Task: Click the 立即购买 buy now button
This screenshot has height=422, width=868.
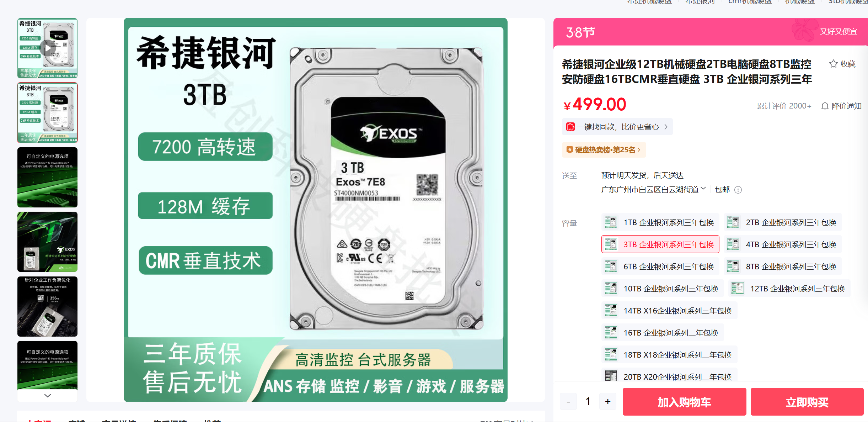Action: pos(807,402)
